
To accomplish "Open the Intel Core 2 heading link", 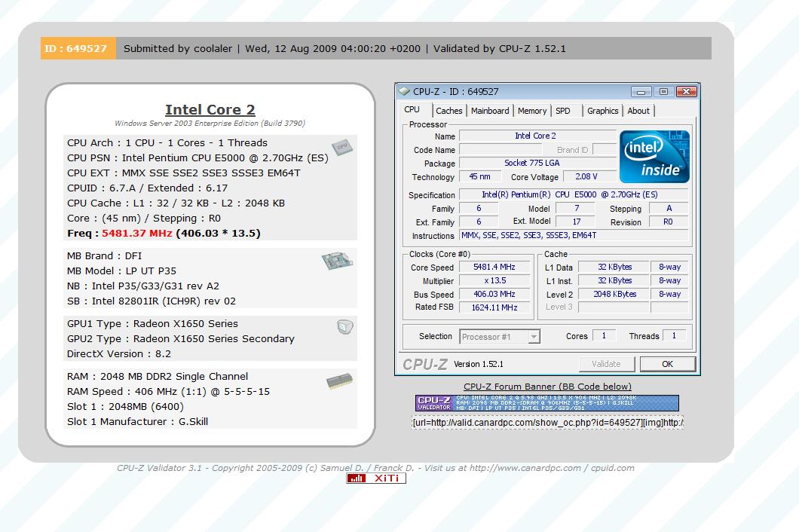I will click(210, 109).
